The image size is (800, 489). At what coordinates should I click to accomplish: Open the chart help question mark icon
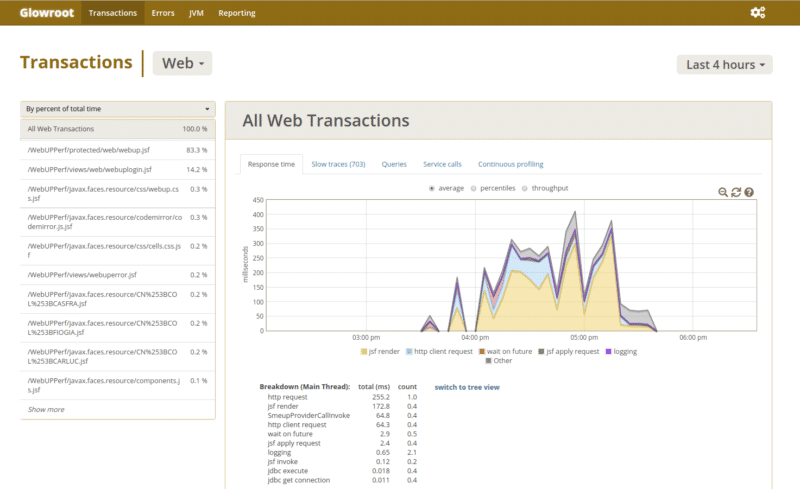(x=749, y=192)
